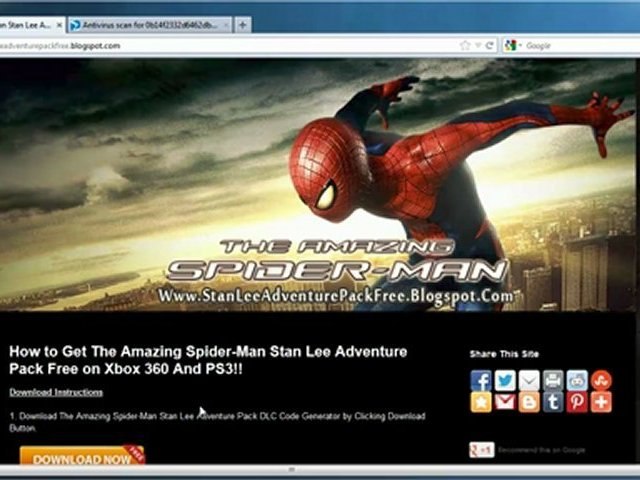
Task: Open the URL history dropdown arrow
Action: (478, 45)
